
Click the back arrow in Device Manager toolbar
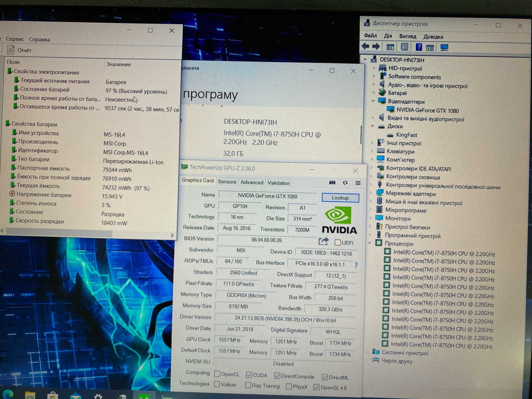pyautogui.click(x=365, y=47)
